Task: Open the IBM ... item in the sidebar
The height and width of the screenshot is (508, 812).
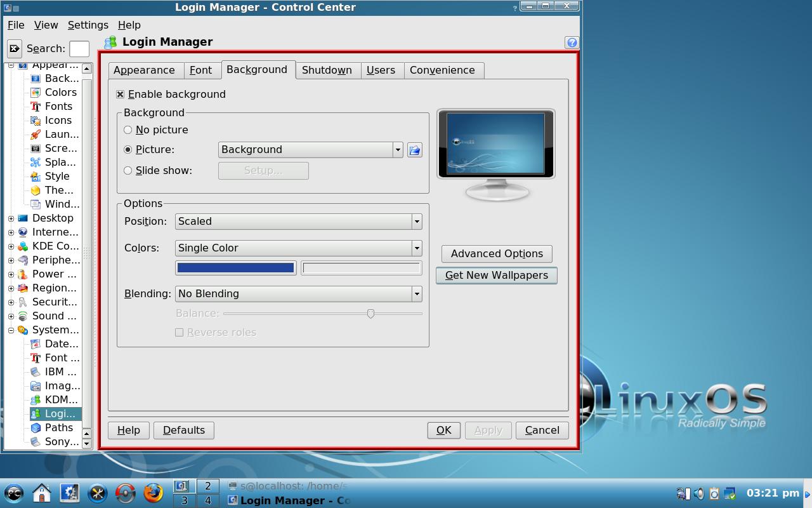Action: 54,371
